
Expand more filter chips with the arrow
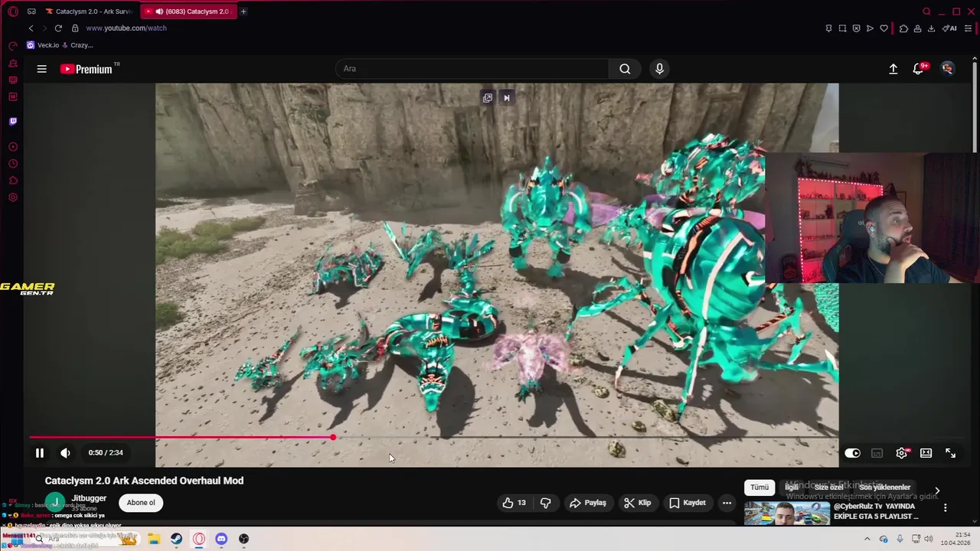pyautogui.click(x=936, y=491)
